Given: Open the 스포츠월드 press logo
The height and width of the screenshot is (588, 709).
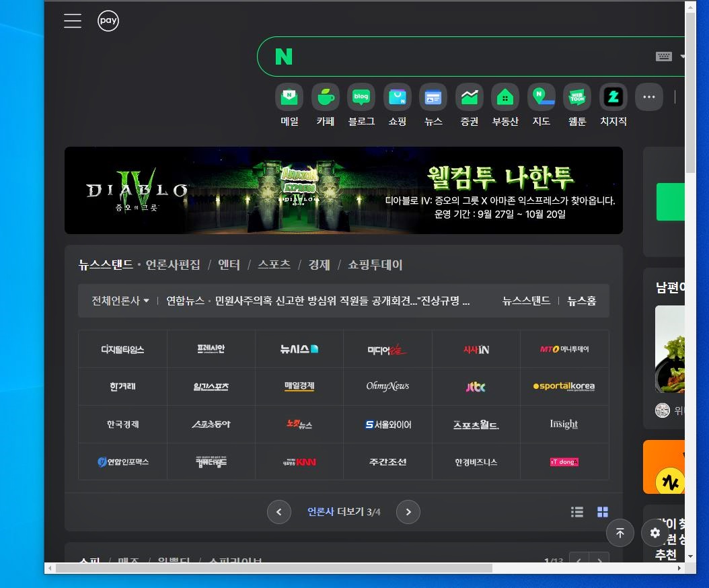Looking at the screenshot, I should click(x=476, y=425).
